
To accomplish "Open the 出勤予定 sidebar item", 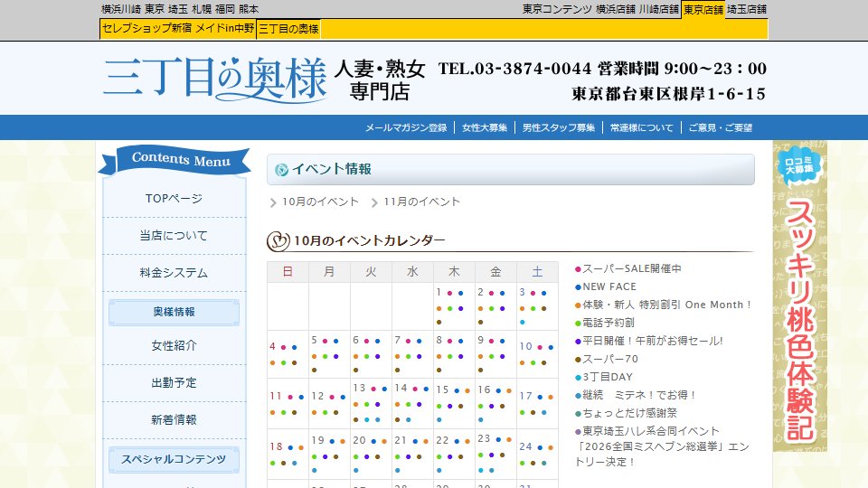I will tap(174, 383).
